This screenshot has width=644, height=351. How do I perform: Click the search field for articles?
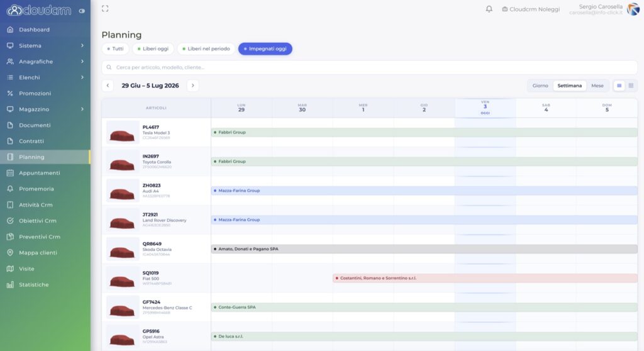pos(370,67)
